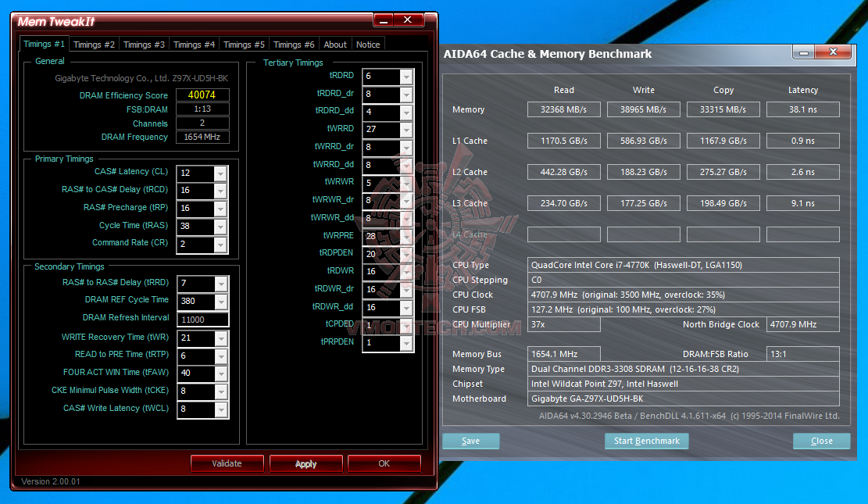868x504 pixels.
Task: Click Close button in AIDA64 benchmark window
Action: pos(821,441)
